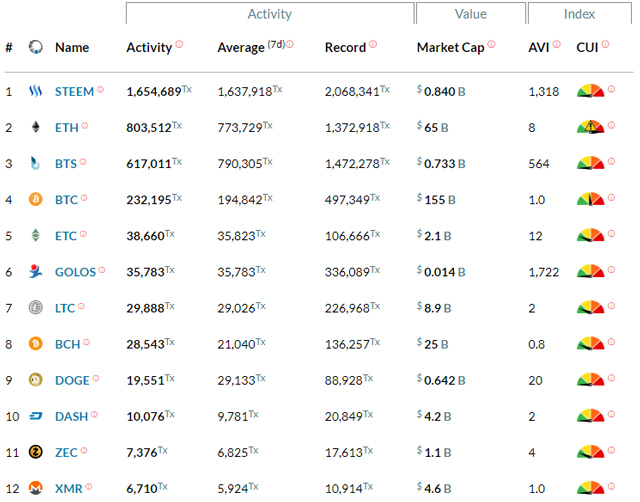Open the LTC coin link
The width and height of the screenshot is (640, 502).
(x=65, y=308)
